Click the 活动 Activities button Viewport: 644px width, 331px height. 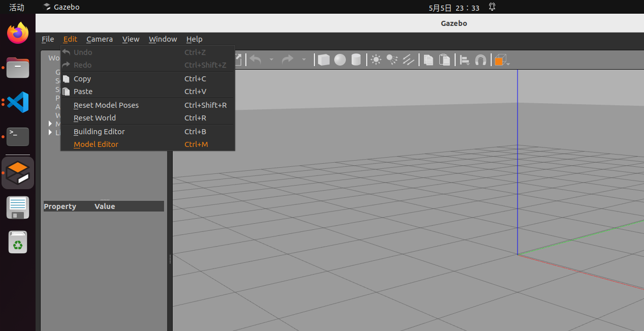tap(17, 7)
